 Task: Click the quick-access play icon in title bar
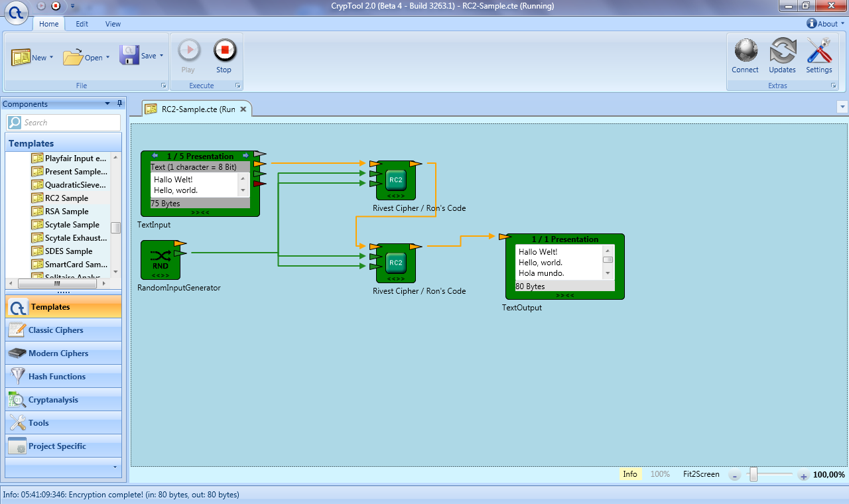pyautogui.click(x=41, y=6)
